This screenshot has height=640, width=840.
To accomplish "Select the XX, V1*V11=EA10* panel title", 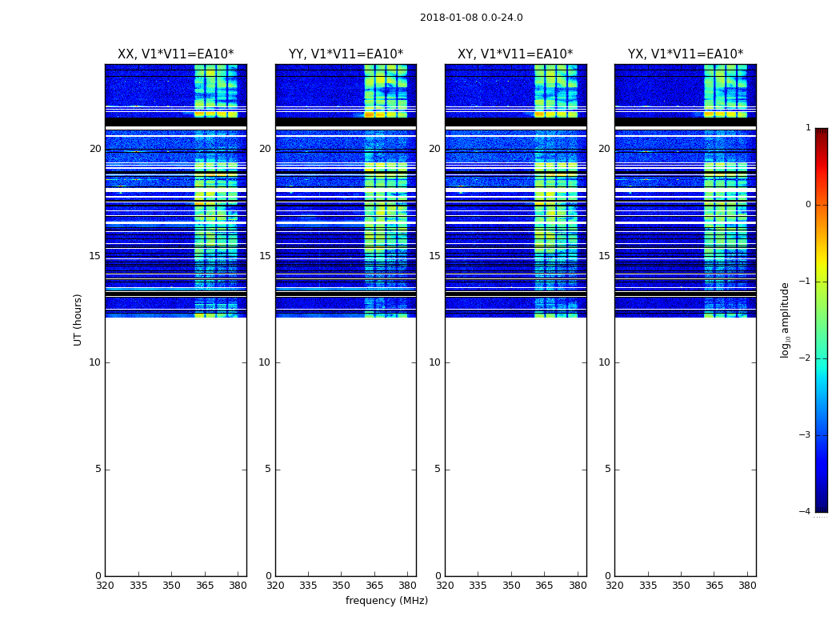I will 175,54.
